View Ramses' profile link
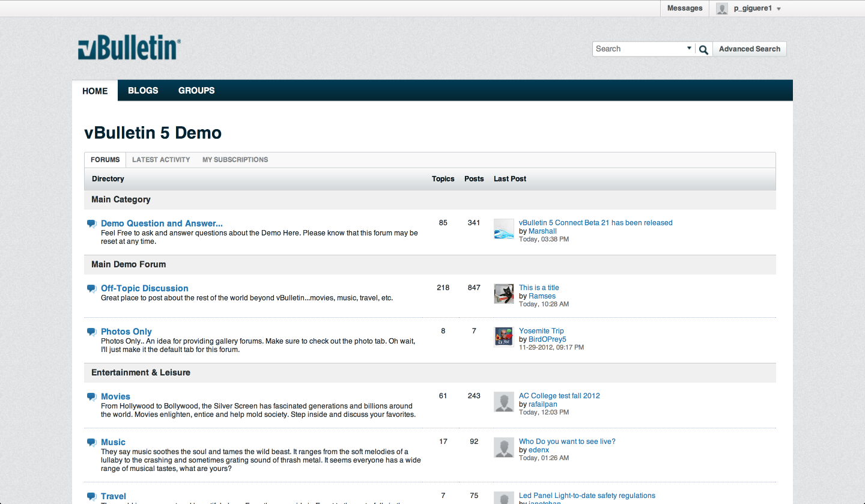The width and height of the screenshot is (865, 504). click(542, 296)
